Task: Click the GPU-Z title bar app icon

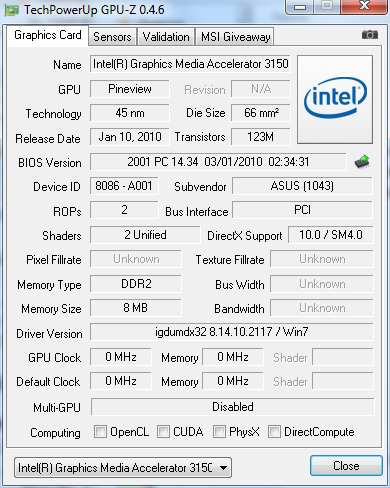Action: pos(11,10)
